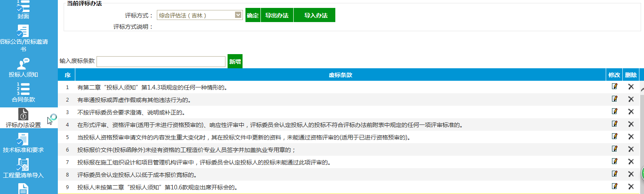Click the 修改 column header
Screen dimensions: 644x194
point(614,75)
